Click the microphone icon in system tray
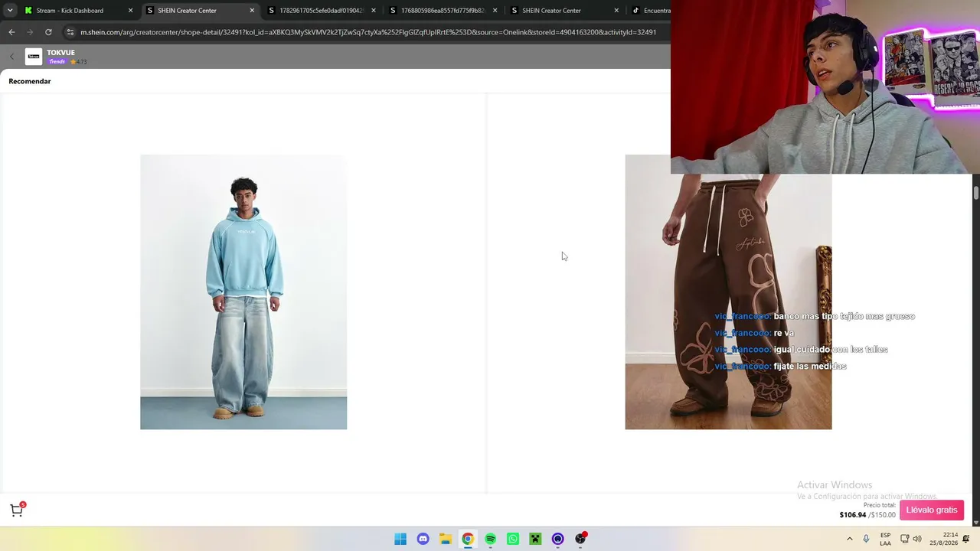This screenshot has height=551, width=980. tap(866, 539)
